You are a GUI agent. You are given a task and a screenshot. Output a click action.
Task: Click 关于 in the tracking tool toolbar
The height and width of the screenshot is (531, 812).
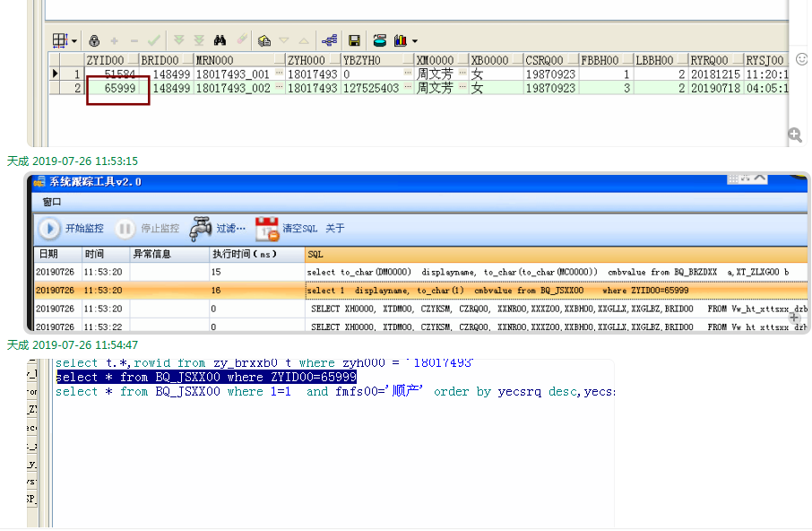tap(334, 229)
